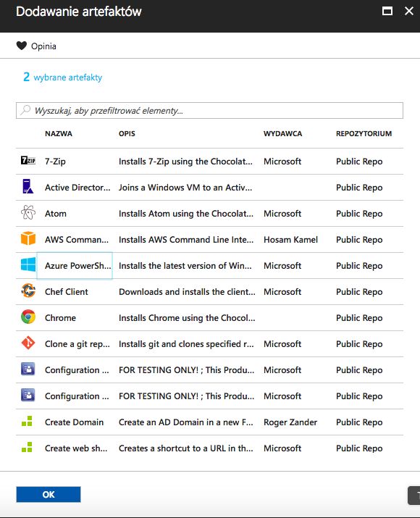Viewport: 420px width, 518px height.
Task: Maximize the Dodawanie artefaktów blade
Action: [387, 12]
